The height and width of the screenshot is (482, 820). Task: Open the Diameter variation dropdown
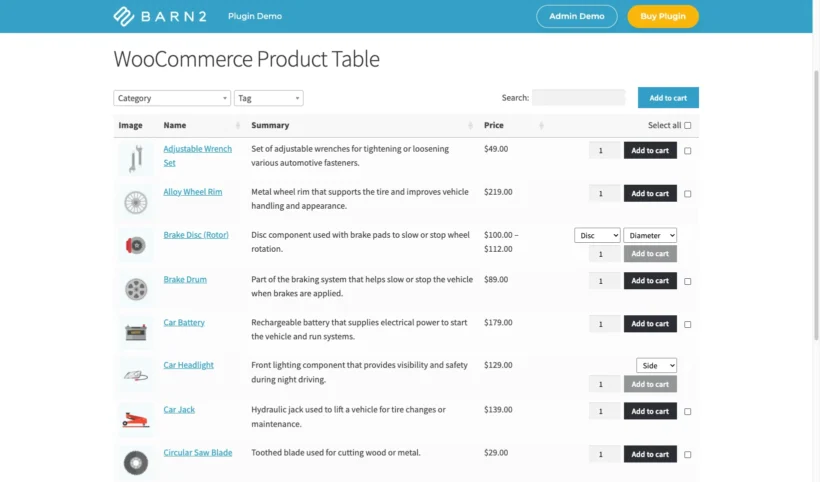[x=650, y=235]
